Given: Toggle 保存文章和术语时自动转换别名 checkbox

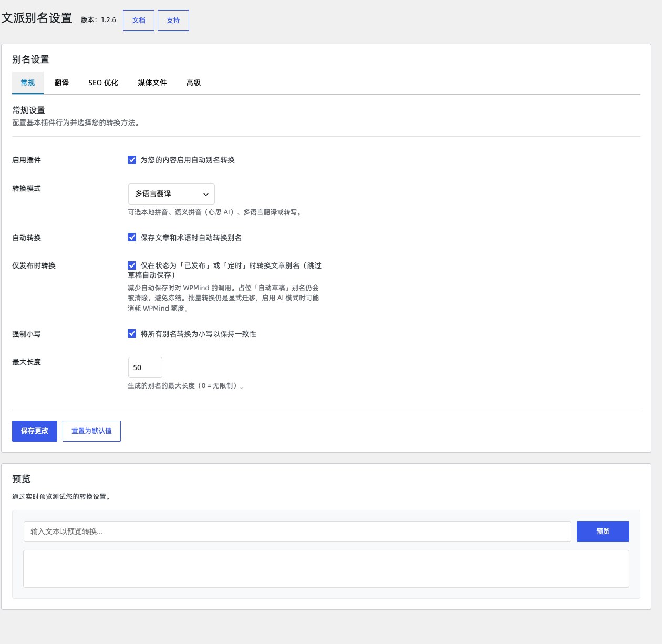Looking at the screenshot, I should 132,238.
